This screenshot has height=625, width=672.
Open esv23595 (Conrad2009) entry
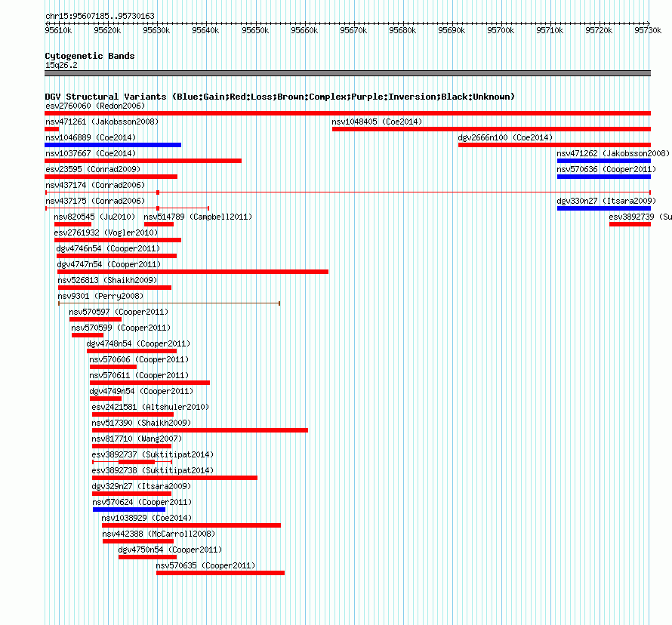pos(93,169)
